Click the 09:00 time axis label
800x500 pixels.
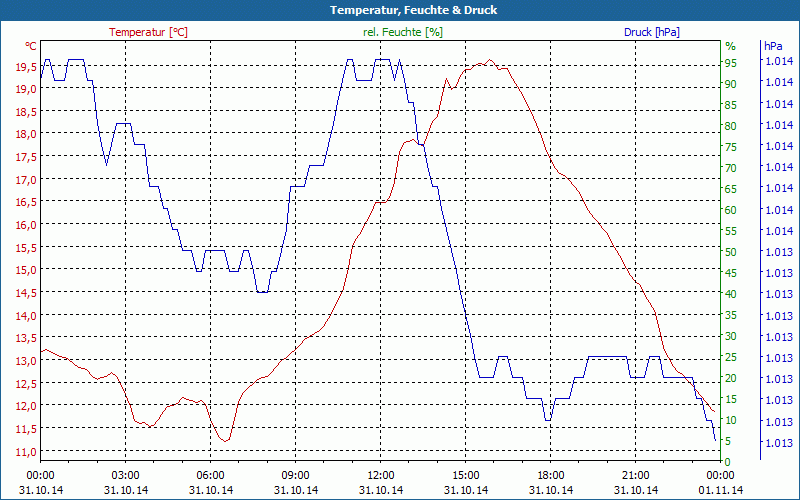[295, 476]
